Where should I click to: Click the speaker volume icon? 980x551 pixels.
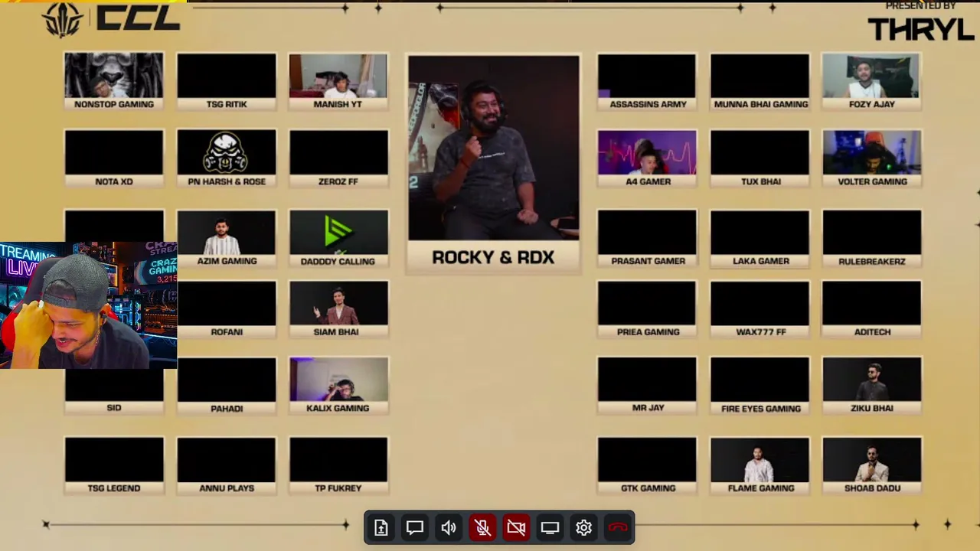449,527
